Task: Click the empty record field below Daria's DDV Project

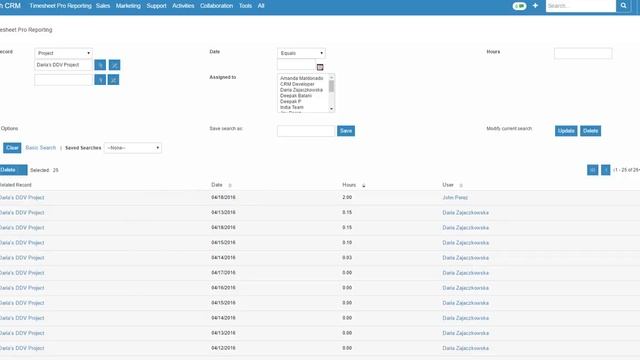Action: (x=63, y=80)
